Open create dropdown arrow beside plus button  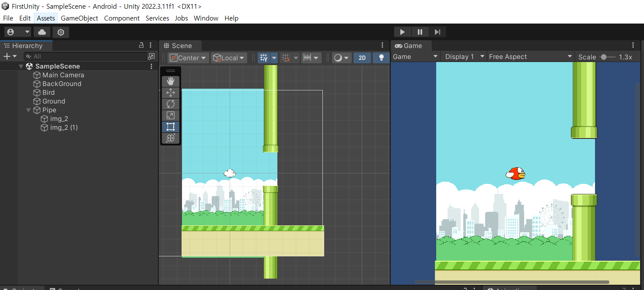pyautogui.click(x=15, y=56)
